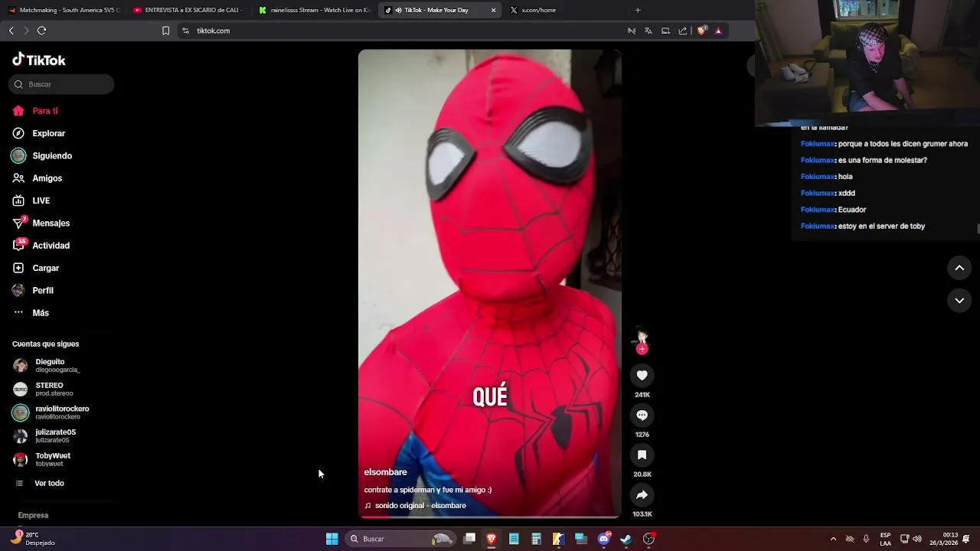980x551 pixels.
Task: Click the TikTok logo
Action: tap(39, 60)
